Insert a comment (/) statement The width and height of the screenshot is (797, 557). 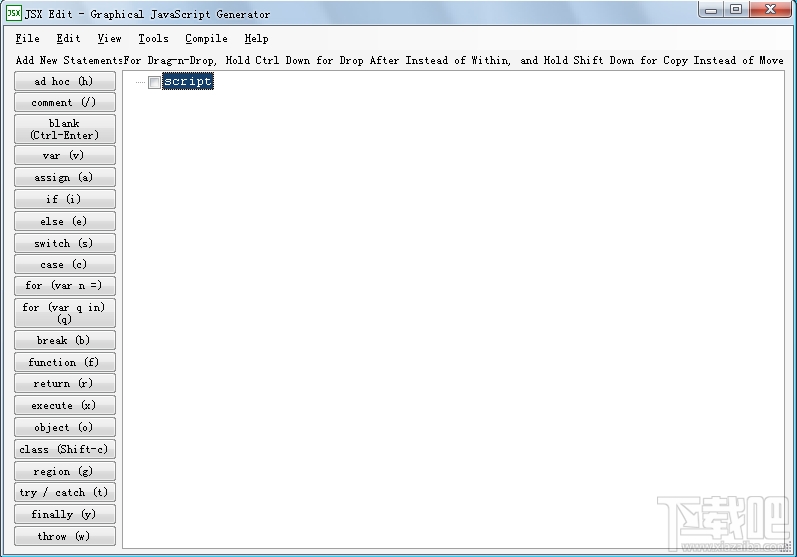[65, 102]
